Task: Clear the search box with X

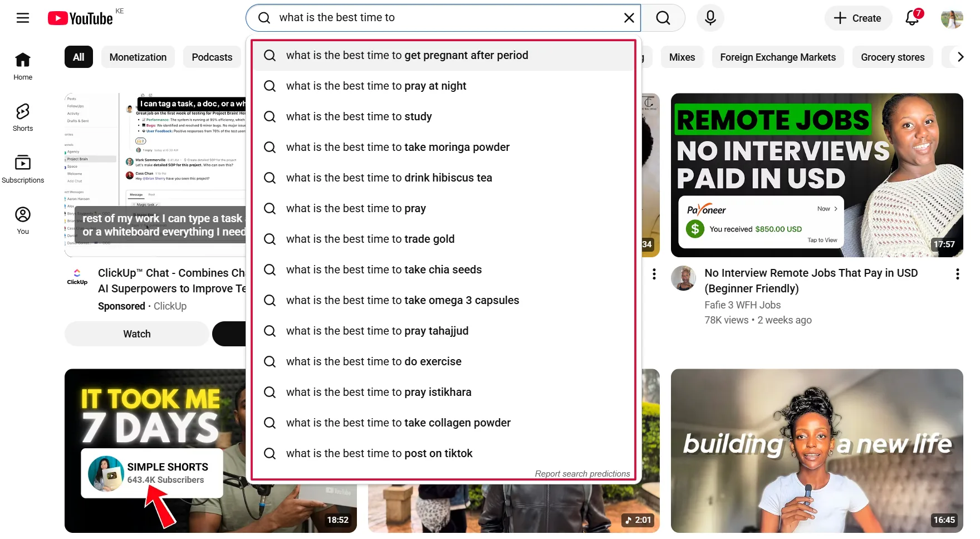Action: (x=629, y=18)
